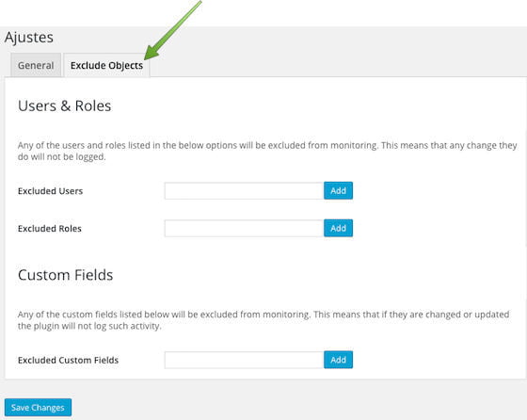Open the Exclude Objects tab
The height and width of the screenshot is (420, 527).
[x=106, y=65]
